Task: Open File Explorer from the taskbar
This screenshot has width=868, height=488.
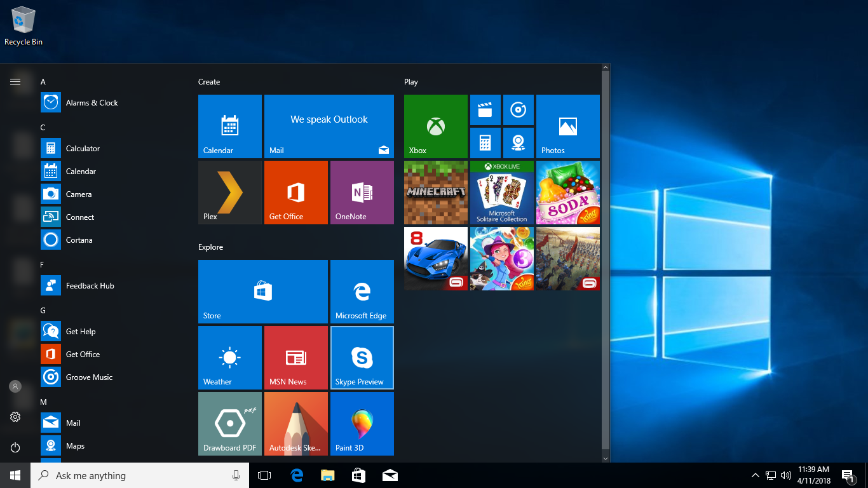Action: click(328, 475)
